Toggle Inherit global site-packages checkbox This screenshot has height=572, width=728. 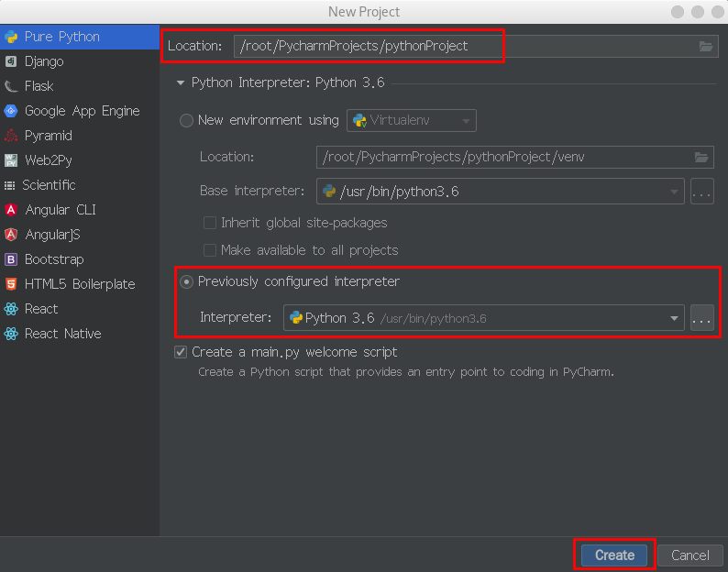210,223
